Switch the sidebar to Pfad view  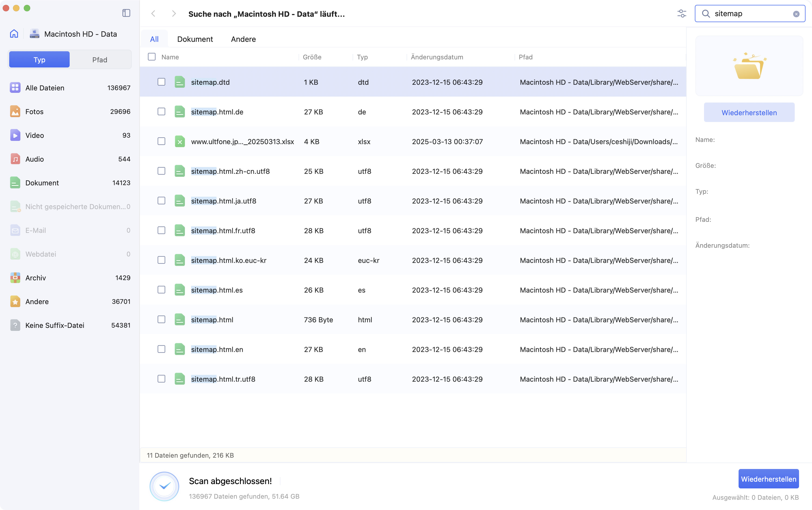[100, 60]
